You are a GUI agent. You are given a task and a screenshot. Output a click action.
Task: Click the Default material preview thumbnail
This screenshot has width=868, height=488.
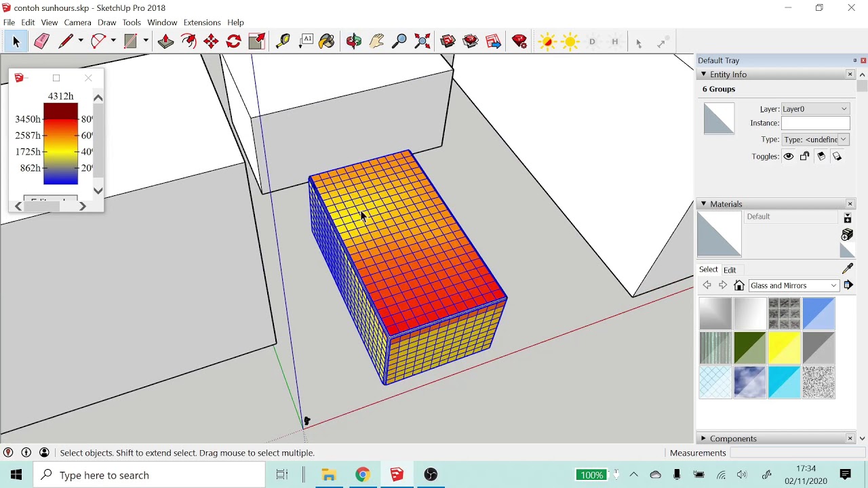(x=719, y=234)
